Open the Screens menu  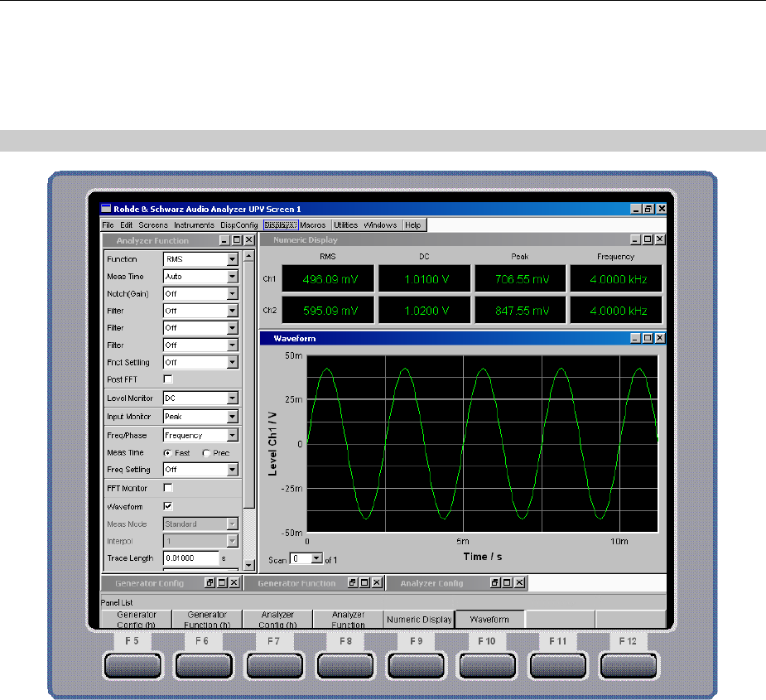coord(153,224)
